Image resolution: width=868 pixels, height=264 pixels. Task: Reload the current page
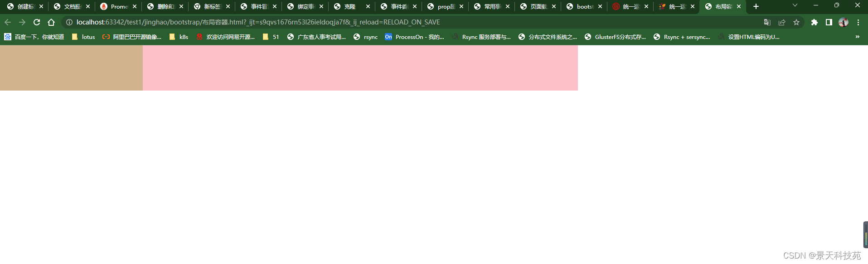tap(37, 22)
